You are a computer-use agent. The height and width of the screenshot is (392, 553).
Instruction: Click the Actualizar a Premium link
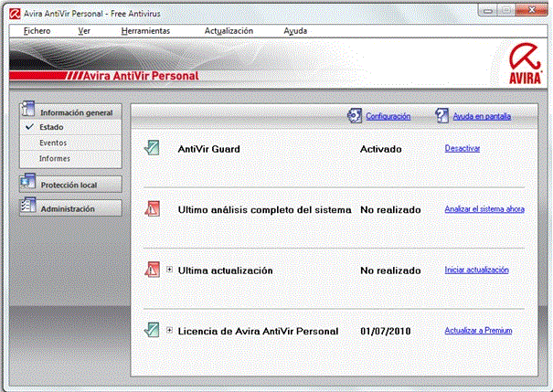click(478, 330)
